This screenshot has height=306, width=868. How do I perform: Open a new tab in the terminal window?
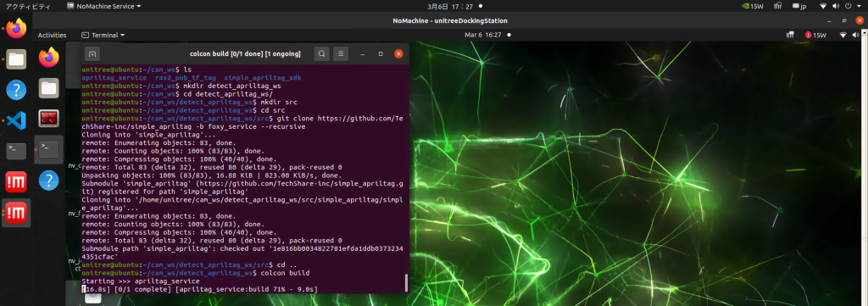point(92,53)
